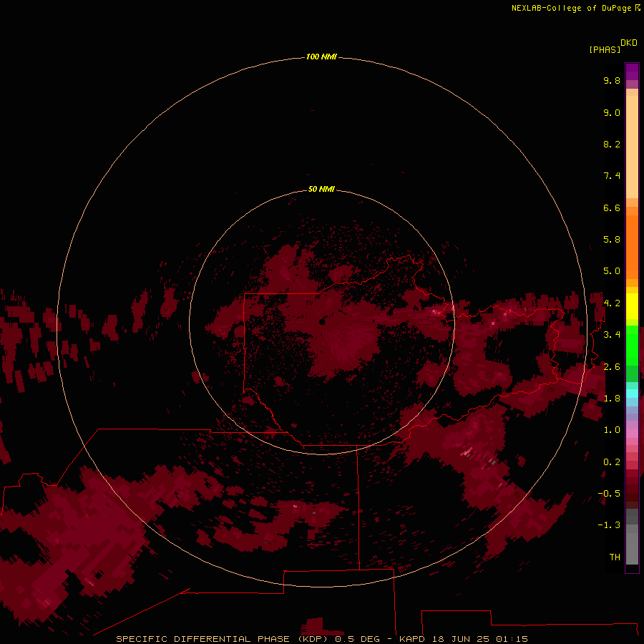Screen dimensions: 644x644
Task: Click the purple top segment of color bar
Action: coord(632,72)
